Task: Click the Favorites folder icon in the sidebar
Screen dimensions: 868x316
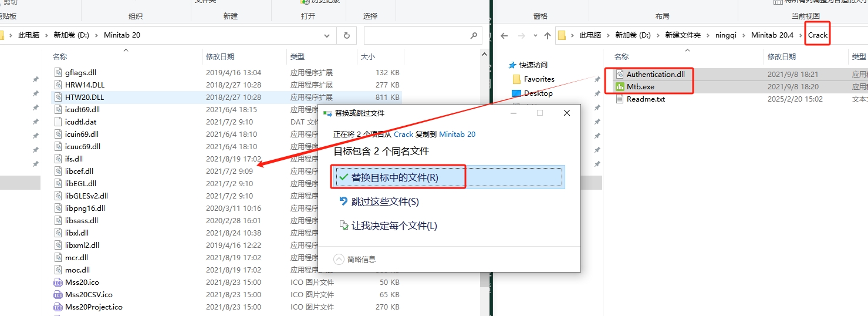Action: [x=516, y=79]
